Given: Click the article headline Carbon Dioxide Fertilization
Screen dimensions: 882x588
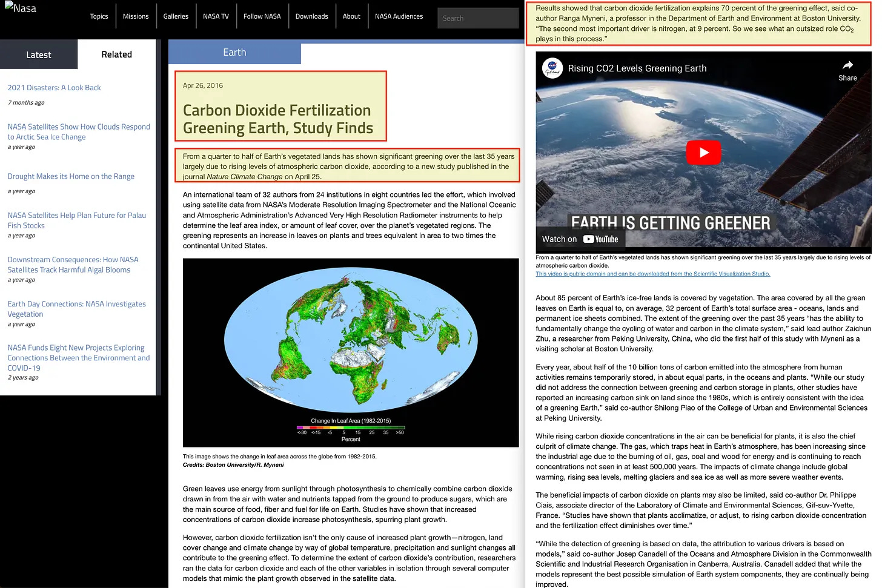Looking at the screenshot, I should [x=278, y=119].
